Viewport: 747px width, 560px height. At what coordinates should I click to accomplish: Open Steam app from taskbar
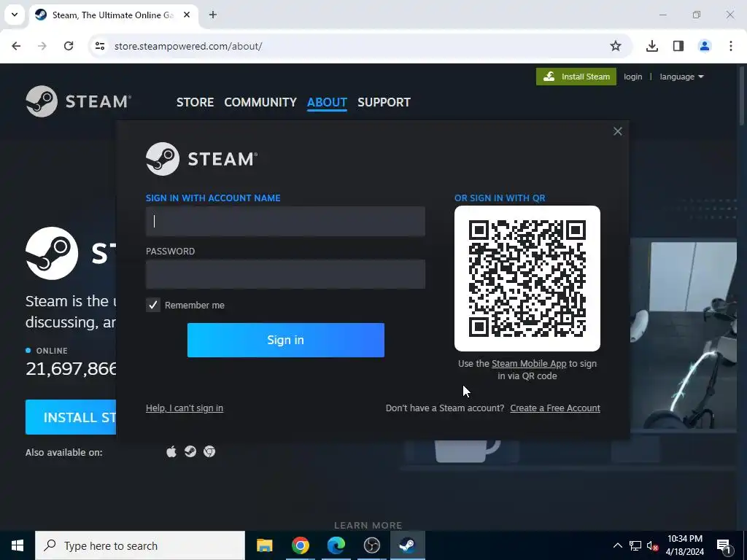pyautogui.click(x=407, y=545)
